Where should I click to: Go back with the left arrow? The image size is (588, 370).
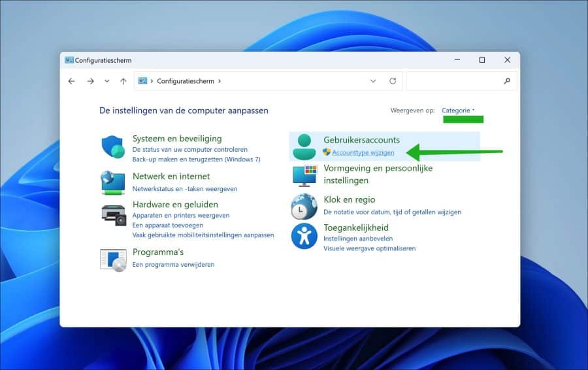coord(72,81)
